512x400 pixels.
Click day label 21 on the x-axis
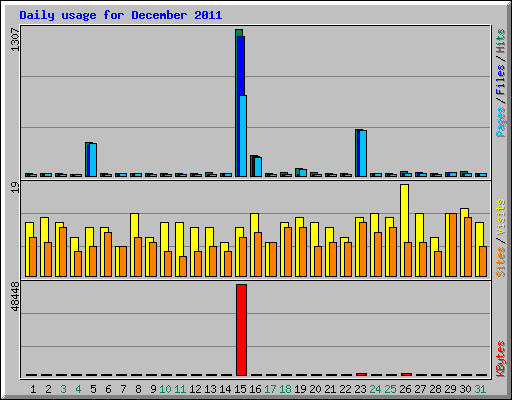click(x=330, y=389)
